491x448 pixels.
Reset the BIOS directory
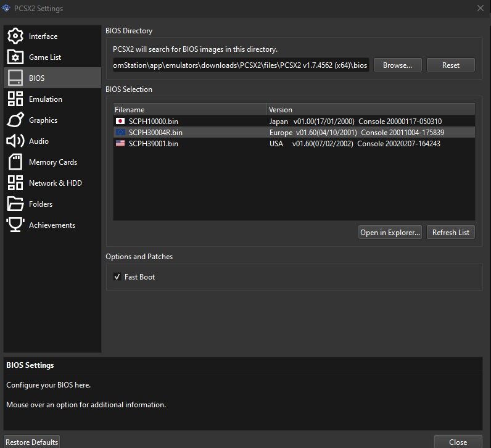click(x=451, y=65)
